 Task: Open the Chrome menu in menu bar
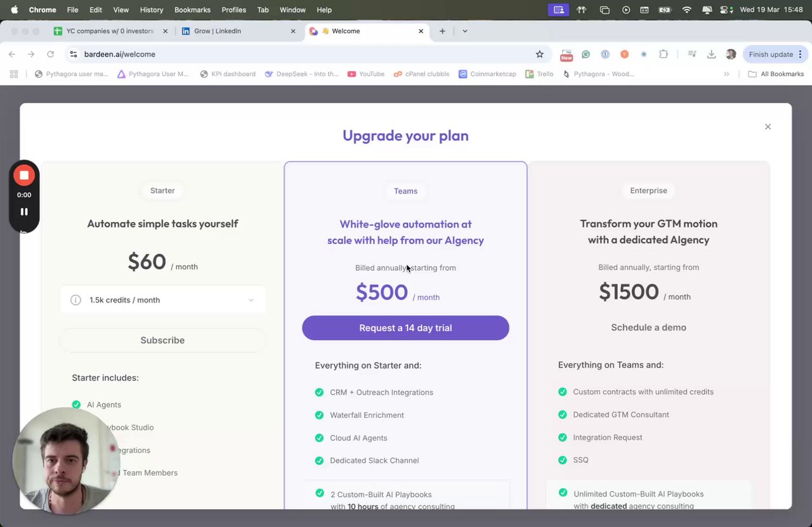tap(43, 10)
